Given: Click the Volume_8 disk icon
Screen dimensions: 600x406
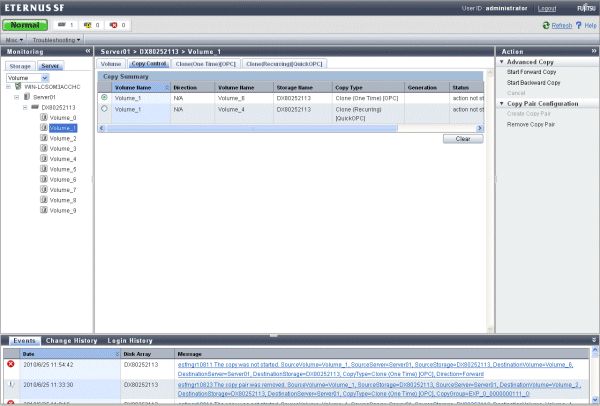Looking at the screenshot, I should [44, 200].
